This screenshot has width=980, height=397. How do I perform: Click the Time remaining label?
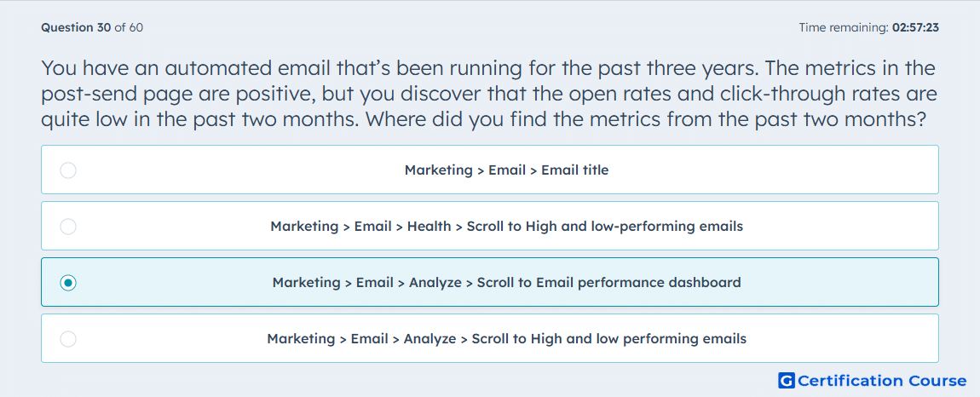[843, 27]
